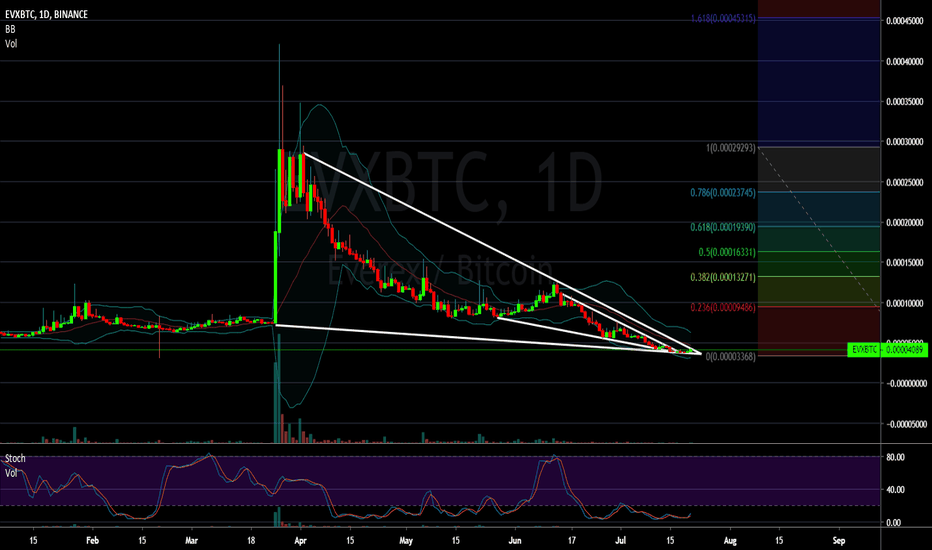Select the Vol label beneath BB
932x550 pixels.
11,43
